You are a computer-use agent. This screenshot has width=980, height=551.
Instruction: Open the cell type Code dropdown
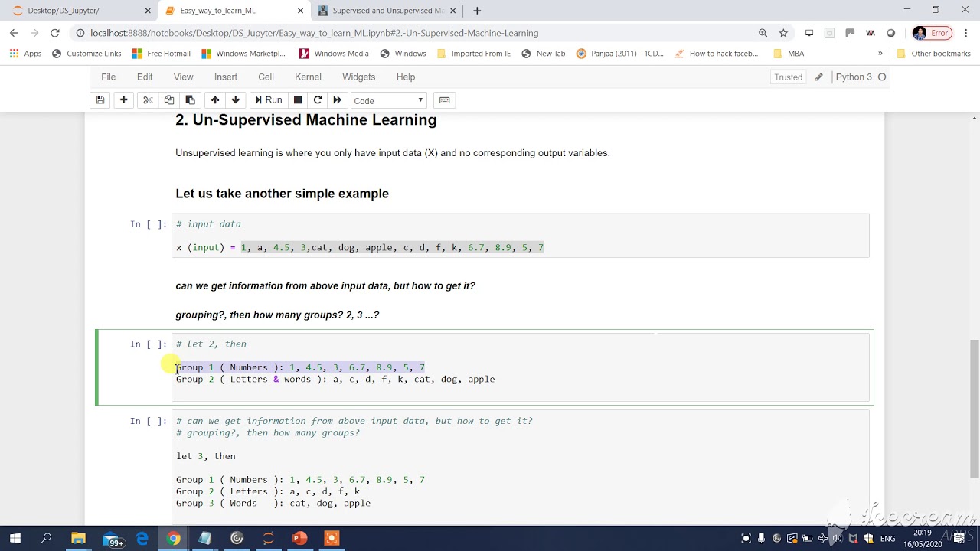click(388, 100)
